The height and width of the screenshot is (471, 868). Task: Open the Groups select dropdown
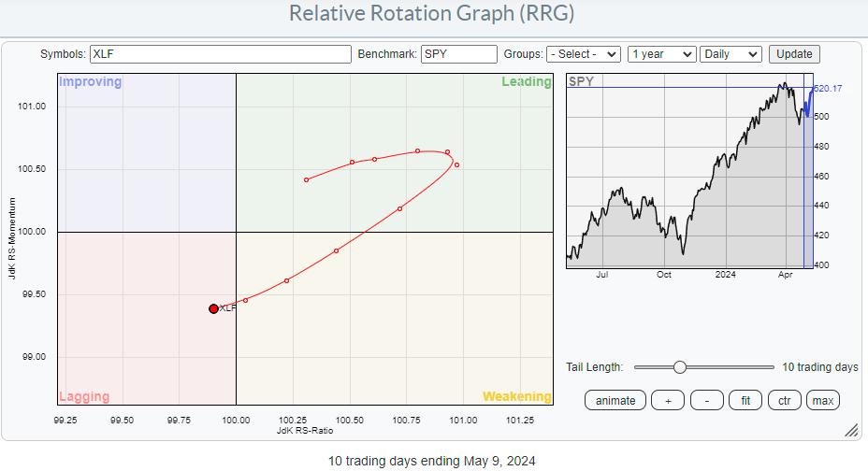(x=583, y=54)
